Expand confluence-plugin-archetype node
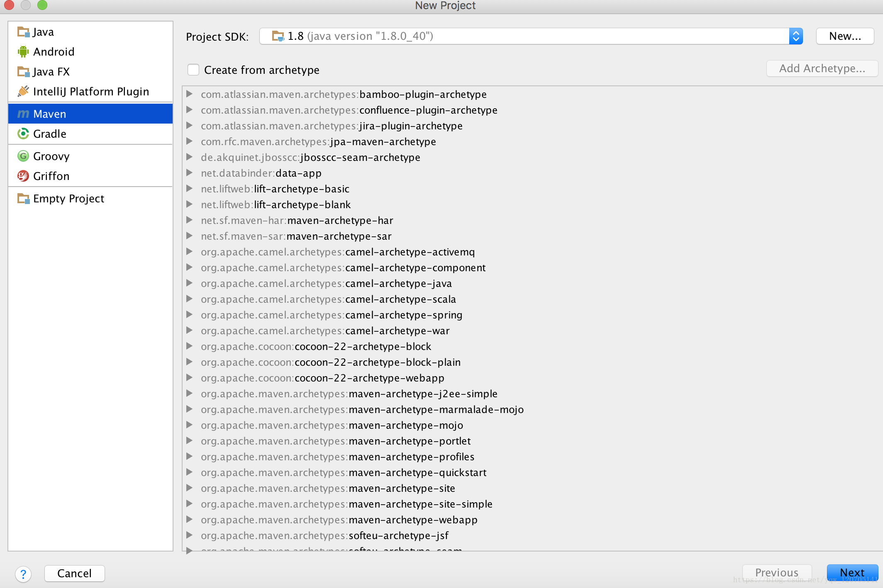This screenshot has height=588, width=883. click(x=189, y=109)
